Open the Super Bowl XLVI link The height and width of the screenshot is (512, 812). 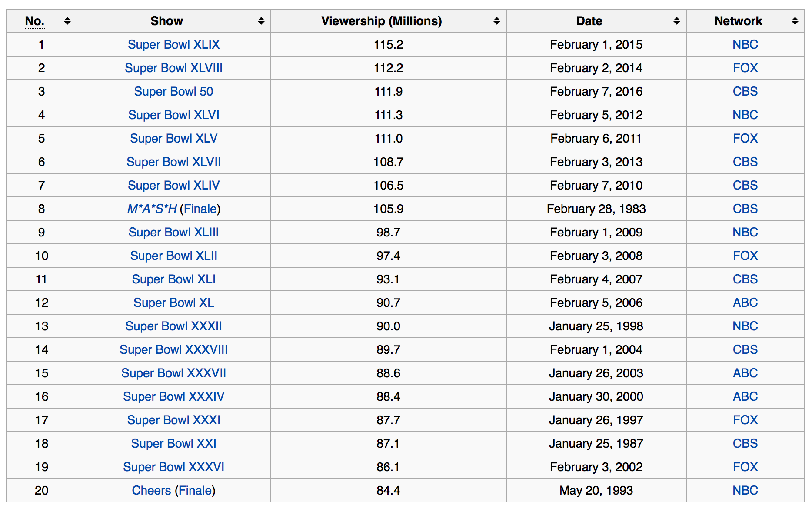[173, 115]
